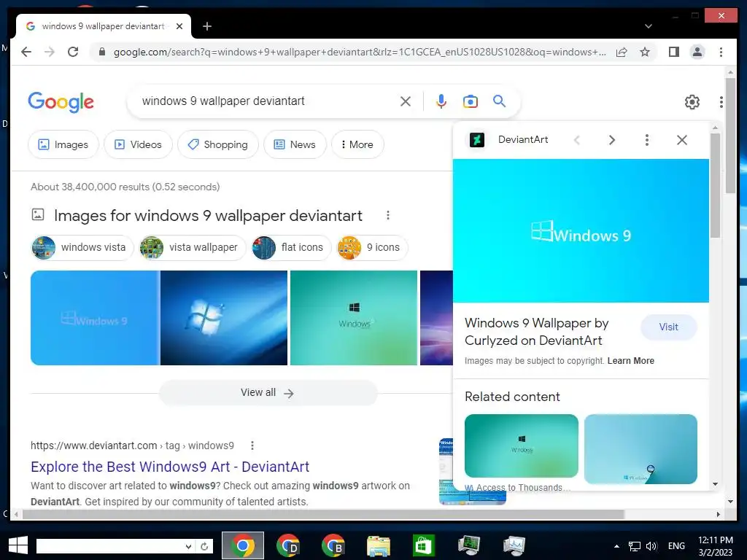Open Explore the Best Windows9 Art link
The width and height of the screenshot is (747, 560).
170,467
